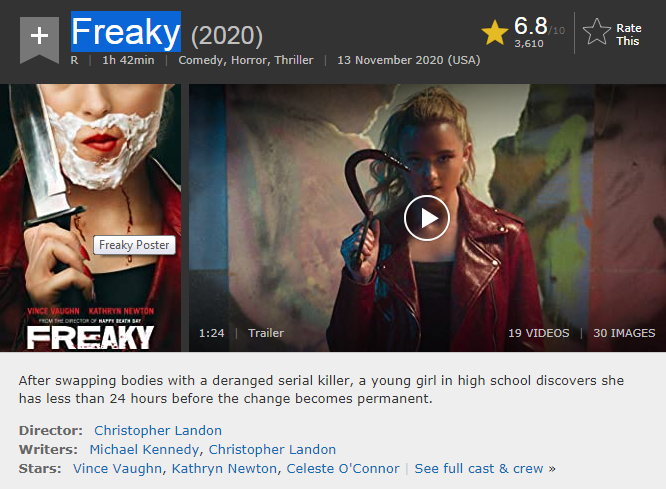Open Kathryn Newton's page
Viewport: 666px width, 489px height.
coord(224,469)
